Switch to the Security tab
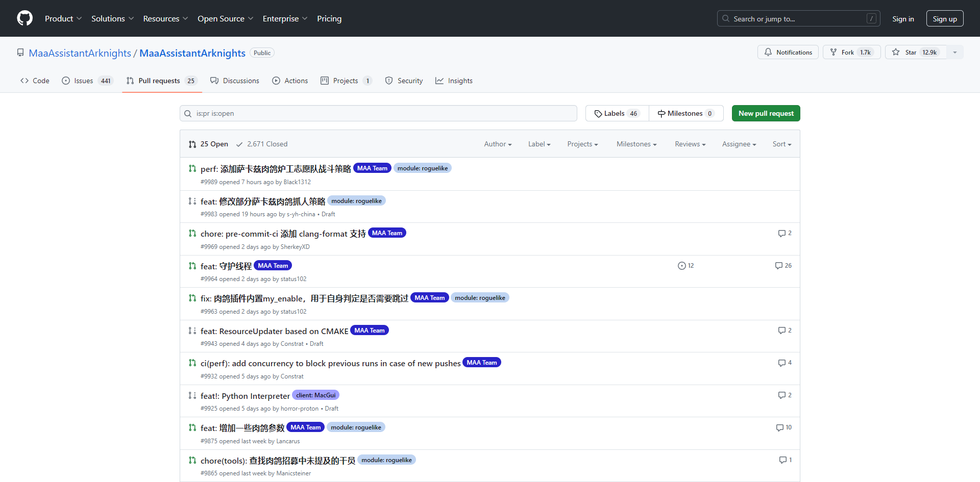The height and width of the screenshot is (482, 980). click(404, 81)
